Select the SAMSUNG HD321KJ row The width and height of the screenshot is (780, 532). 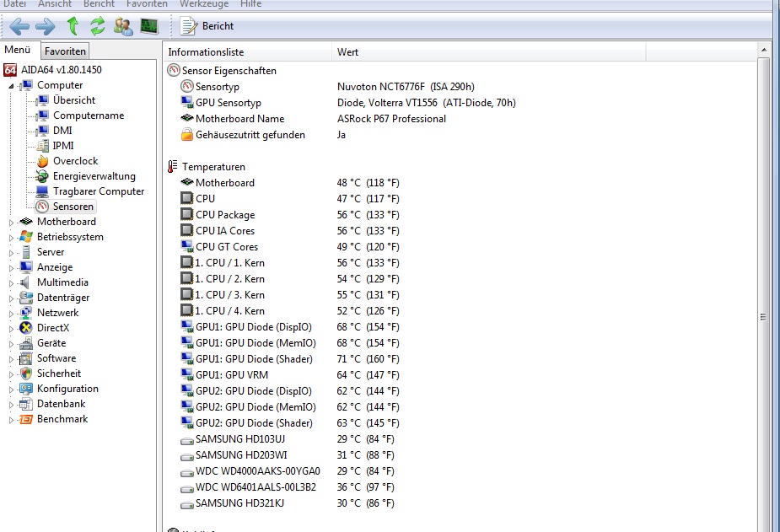pos(288,503)
